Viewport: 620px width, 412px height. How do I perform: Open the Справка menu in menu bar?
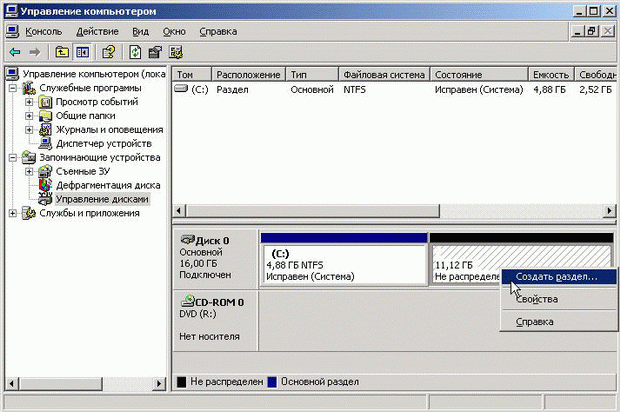click(x=218, y=32)
